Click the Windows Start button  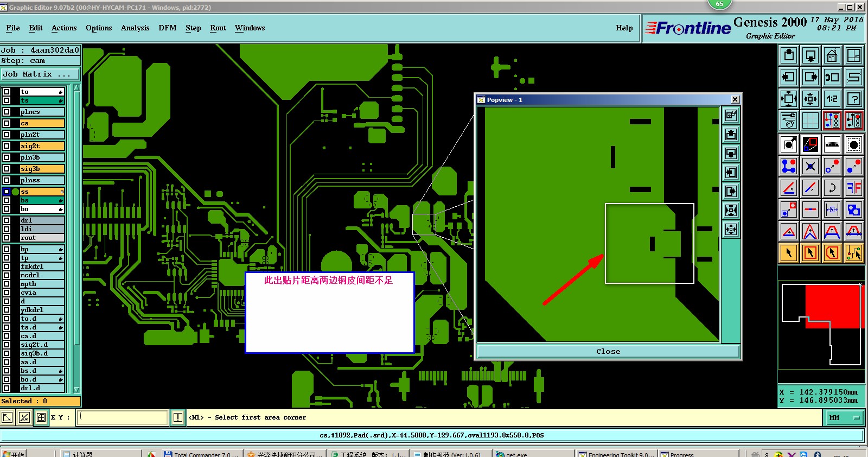14,454
